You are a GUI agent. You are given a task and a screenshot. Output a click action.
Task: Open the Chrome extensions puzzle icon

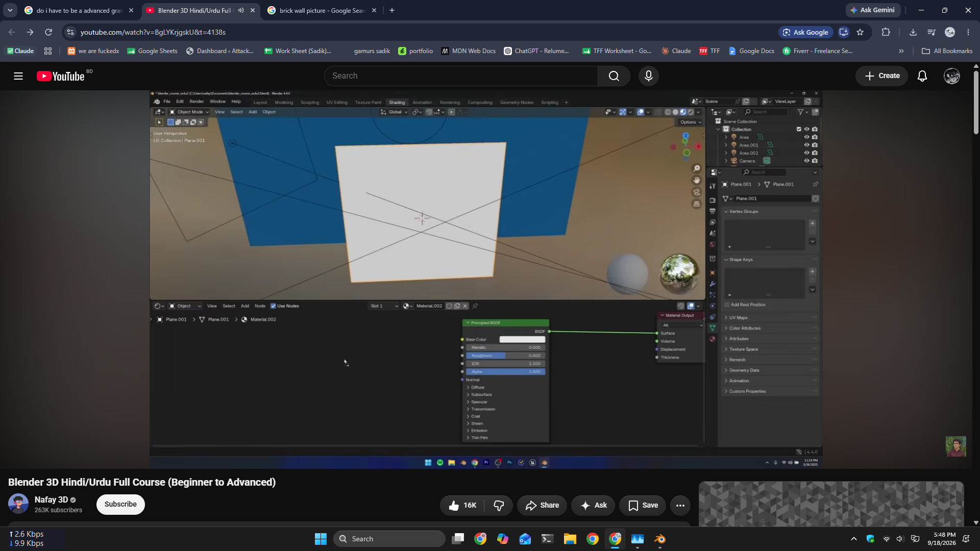[x=886, y=32]
